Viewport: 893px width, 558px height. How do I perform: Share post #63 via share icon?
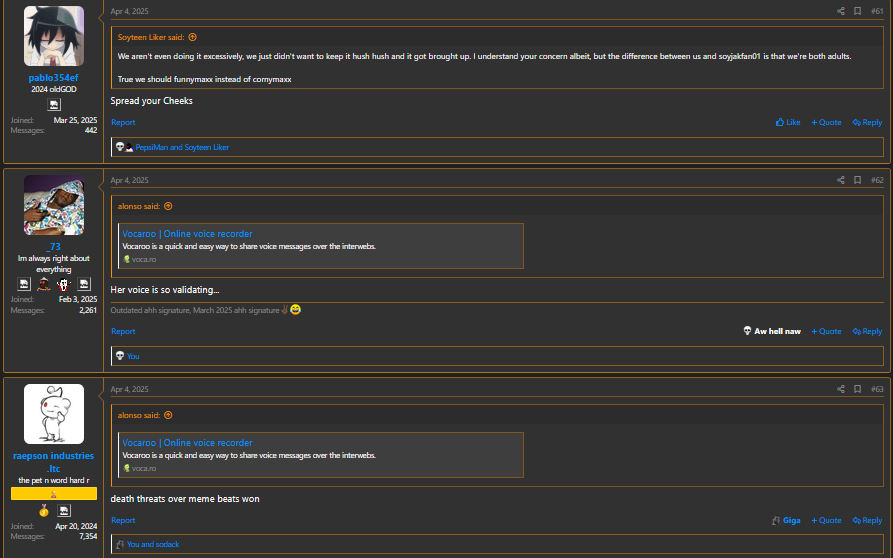(841, 389)
